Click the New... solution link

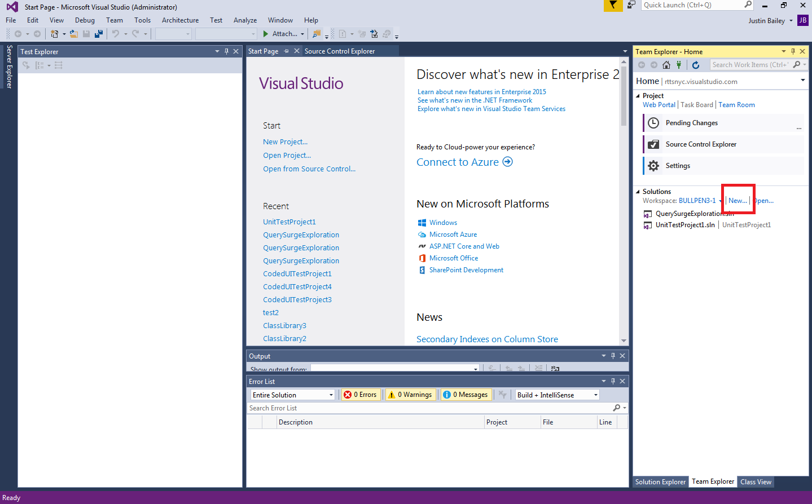tap(738, 201)
